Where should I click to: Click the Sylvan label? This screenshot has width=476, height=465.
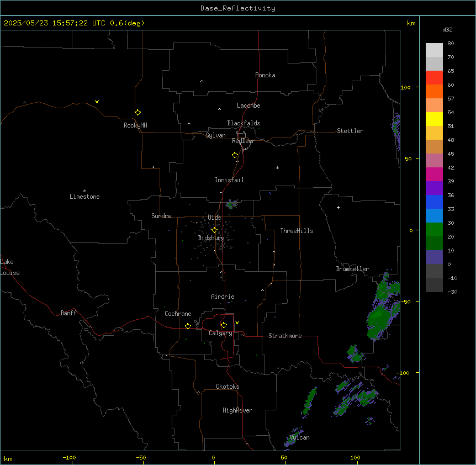(x=215, y=135)
